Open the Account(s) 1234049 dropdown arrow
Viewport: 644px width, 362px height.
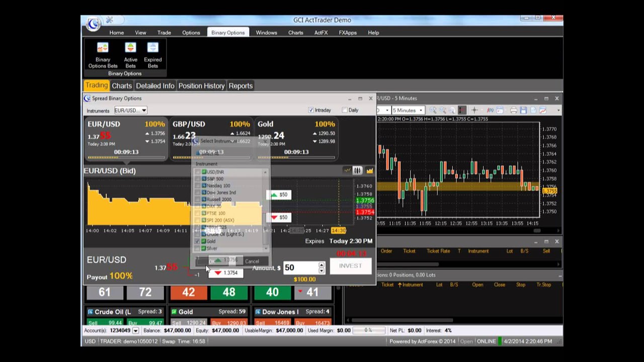pyautogui.click(x=135, y=331)
